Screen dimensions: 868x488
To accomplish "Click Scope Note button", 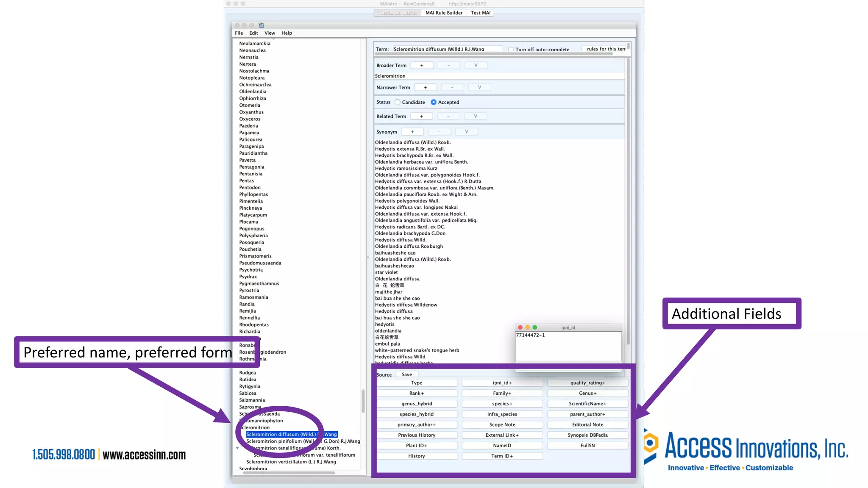I will (x=502, y=425).
